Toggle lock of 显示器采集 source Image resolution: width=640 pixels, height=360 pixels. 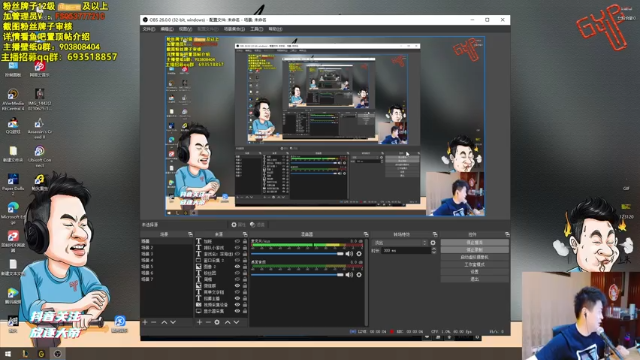[245, 311]
